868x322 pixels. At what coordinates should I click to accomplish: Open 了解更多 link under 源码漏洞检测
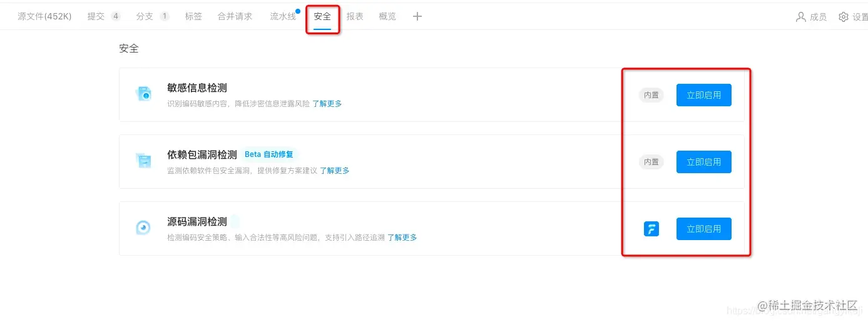402,238
